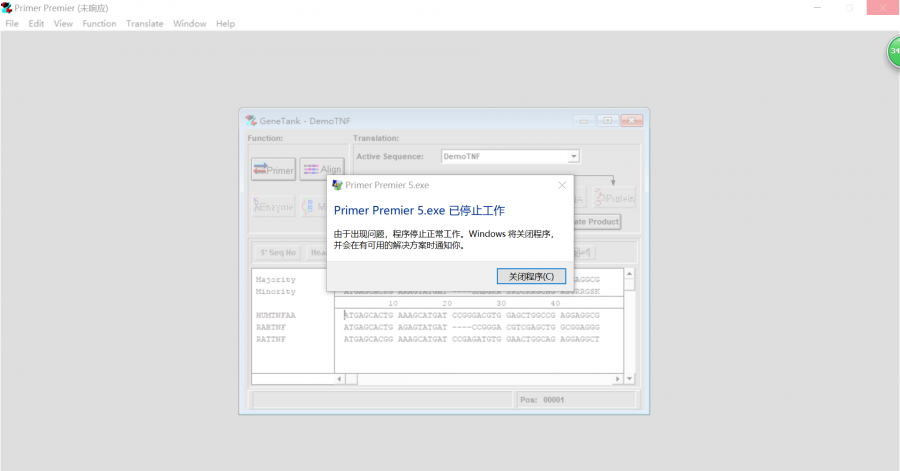Open the Translate menu

click(x=145, y=24)
